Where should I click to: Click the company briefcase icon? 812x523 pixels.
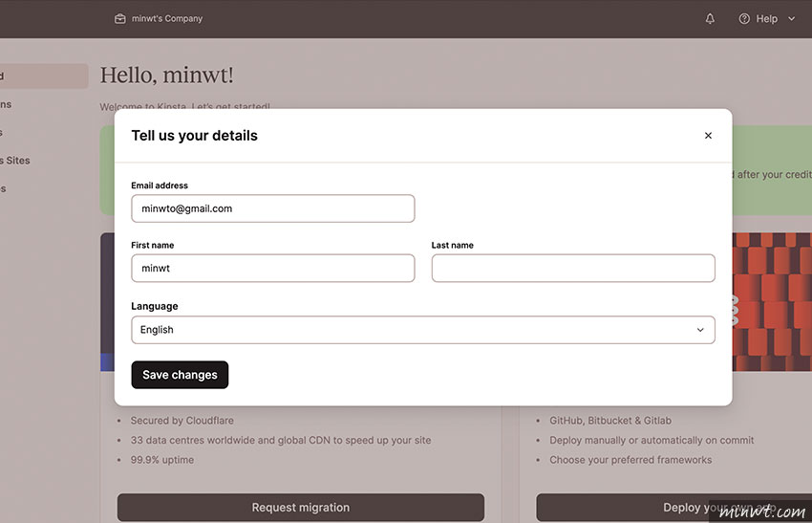120,19
